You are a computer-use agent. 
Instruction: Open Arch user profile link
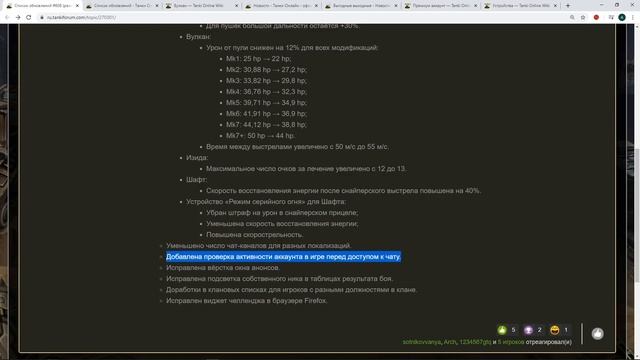tap(450, 342)
